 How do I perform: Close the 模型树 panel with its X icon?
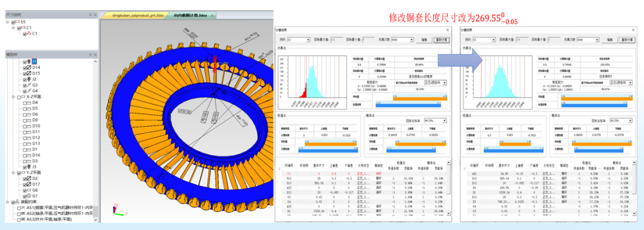pyautogui.click(x=95, y=54)
